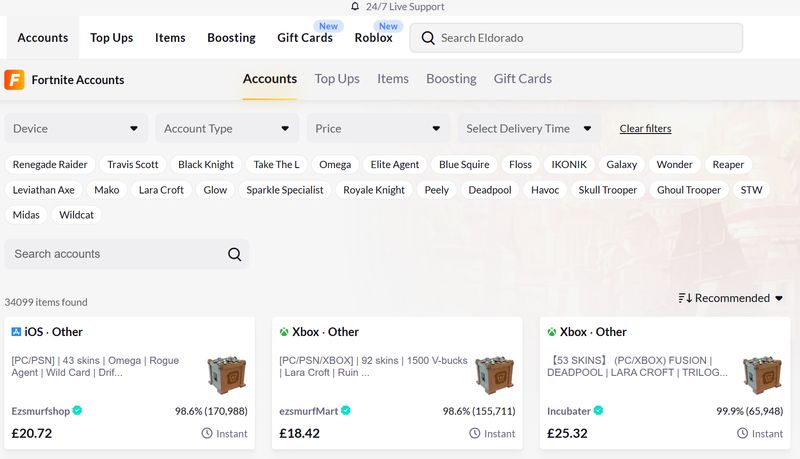The image size is (800, 459).
Task: Click the sort icon beside Recommended
Action: (x=685, y=298)
